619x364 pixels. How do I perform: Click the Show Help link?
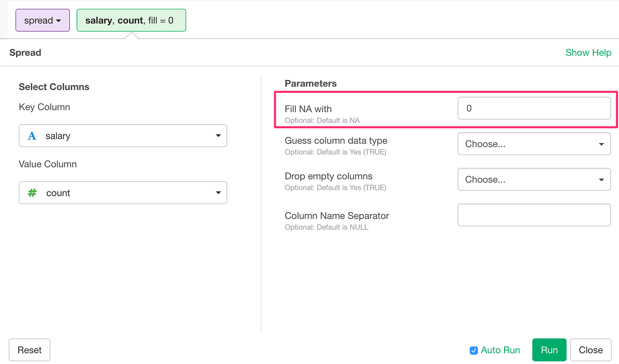tap(588, 52)
